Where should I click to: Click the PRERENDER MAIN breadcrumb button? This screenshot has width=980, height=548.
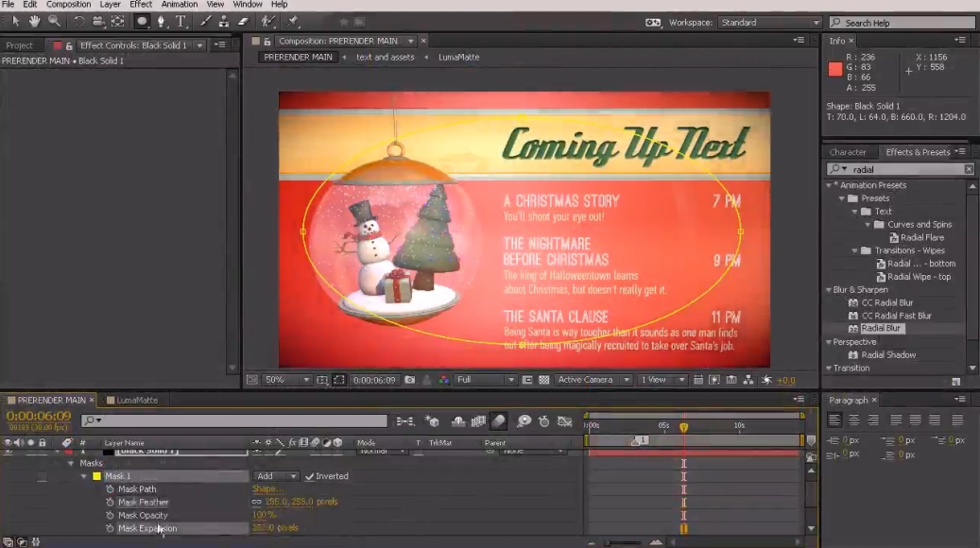pos(298,58)
